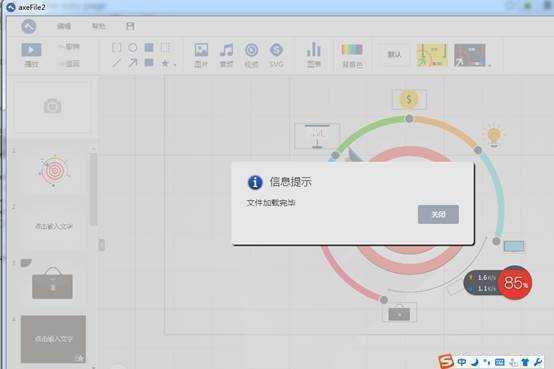Image resolution: width=554 pixels, height=369 pixels.
Task: Click the axeFile2 title bar app icon
Action: [x=11, y=7]
